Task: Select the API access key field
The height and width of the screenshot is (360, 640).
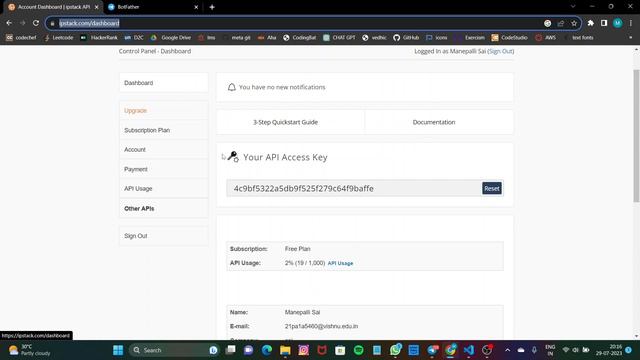Action: tap(354, 189)
